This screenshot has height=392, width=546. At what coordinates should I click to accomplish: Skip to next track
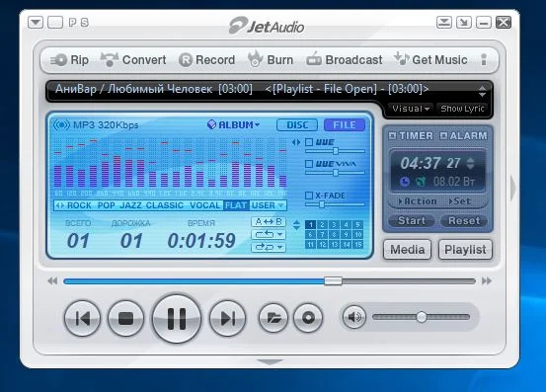pyautogui.click(x=227, y=318)
